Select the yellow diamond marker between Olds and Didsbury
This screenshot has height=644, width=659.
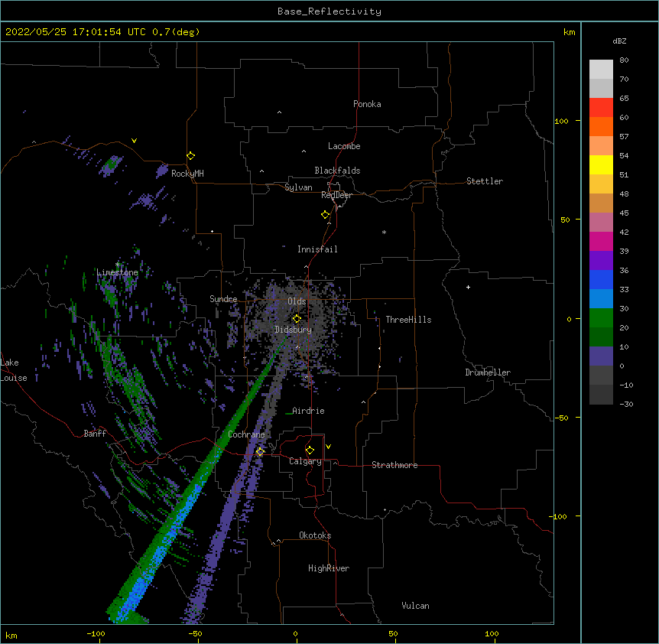[297, 319]
